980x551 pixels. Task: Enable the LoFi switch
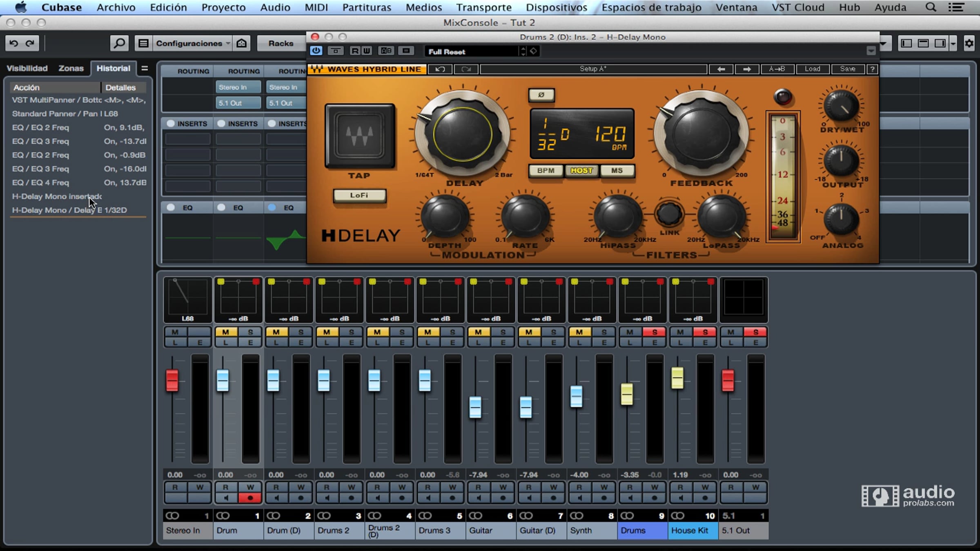[x=359, y=196]
